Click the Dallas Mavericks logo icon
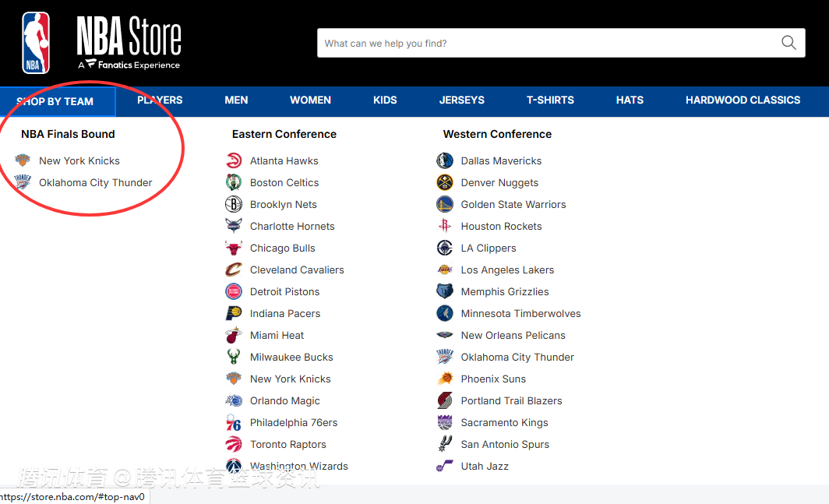The image size is (829, 504). click(445, 160)
